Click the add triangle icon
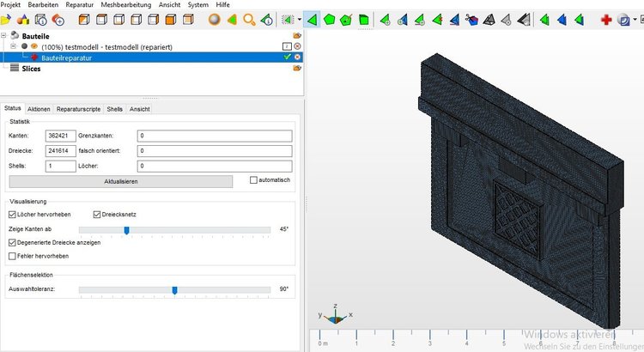This screenshot has width=644, height=352. [x=385, y=19]
